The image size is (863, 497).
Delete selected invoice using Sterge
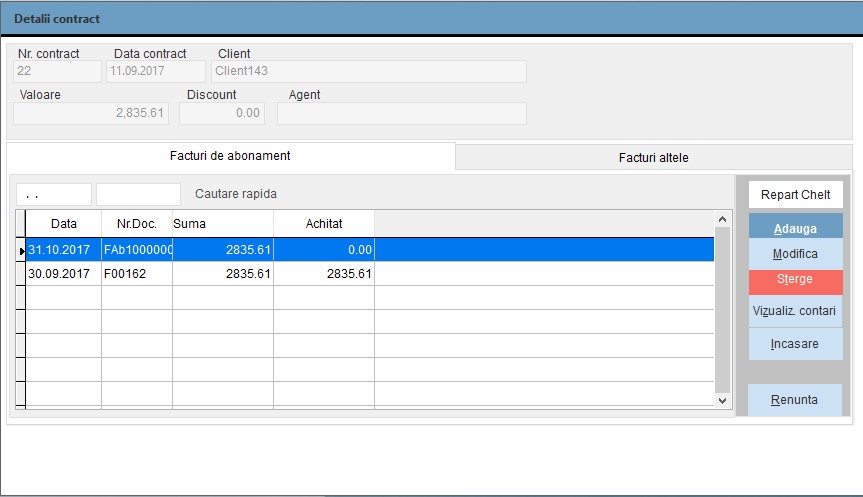click(795, 282)
